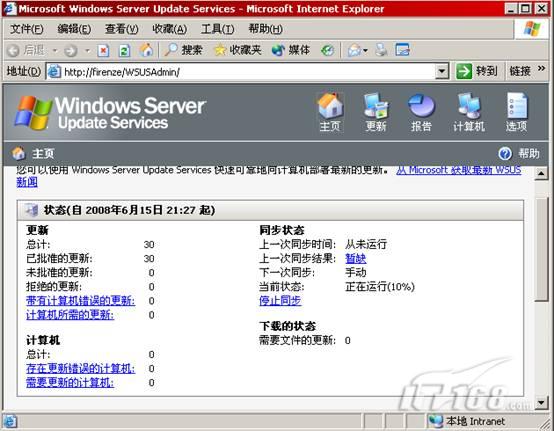Click the small home icon beside 主页 breadcrumb

coord(18,154)
